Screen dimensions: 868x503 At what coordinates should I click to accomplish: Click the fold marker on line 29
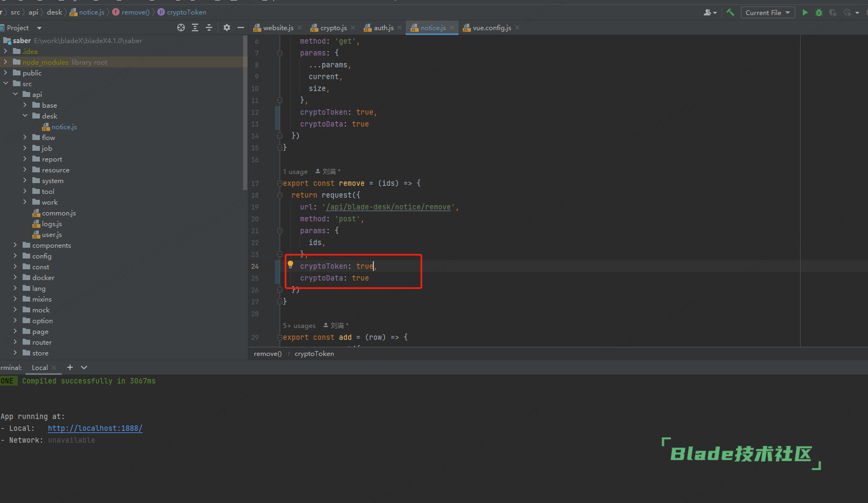(x=280, y=338)
